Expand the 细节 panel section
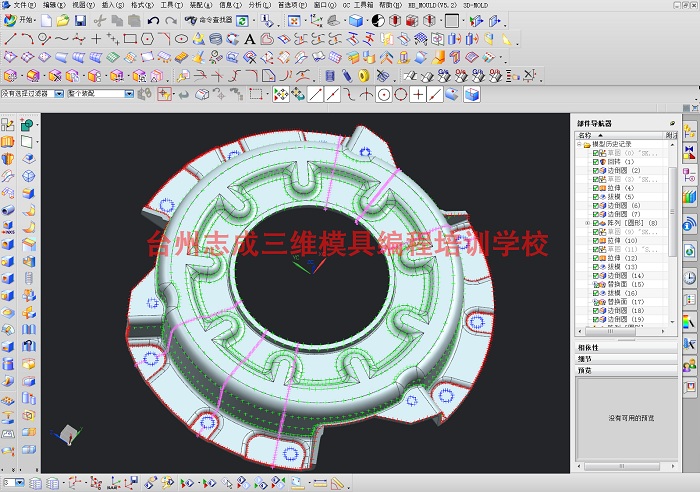Screen dimensions: 700x492 click(626, 359)
